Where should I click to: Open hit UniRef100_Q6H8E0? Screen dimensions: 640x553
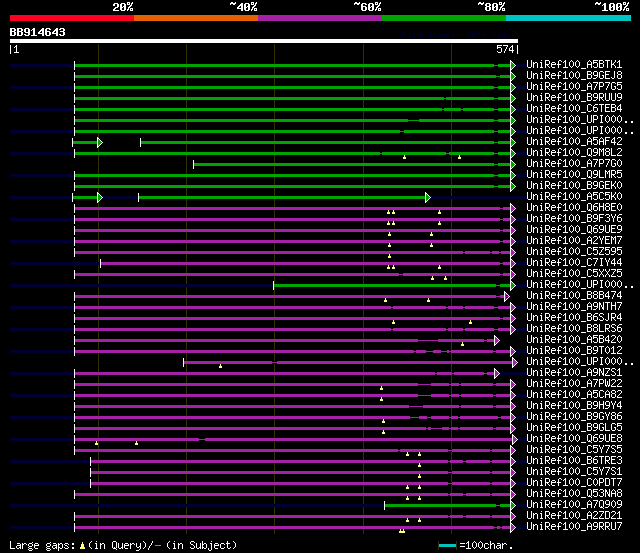(574, 208)
